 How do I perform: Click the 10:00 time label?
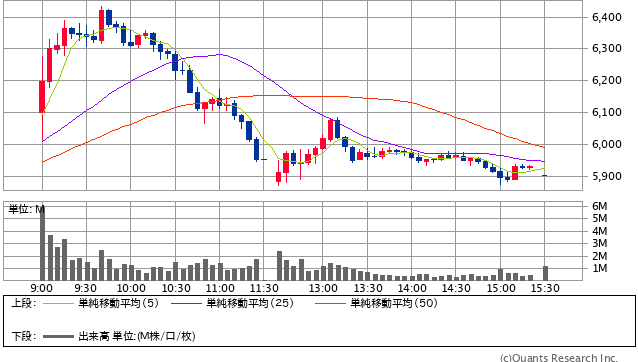click(131, 288)
